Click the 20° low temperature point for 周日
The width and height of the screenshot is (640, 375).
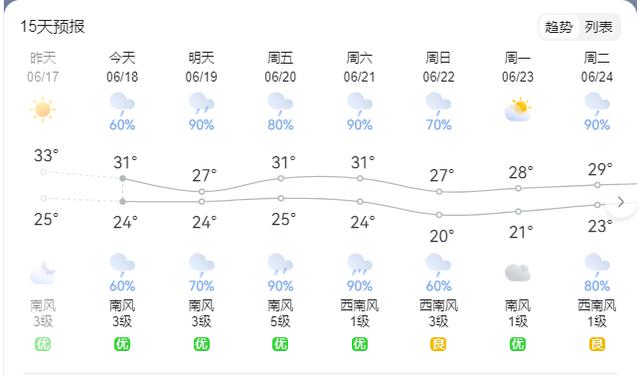pos(439,215)
